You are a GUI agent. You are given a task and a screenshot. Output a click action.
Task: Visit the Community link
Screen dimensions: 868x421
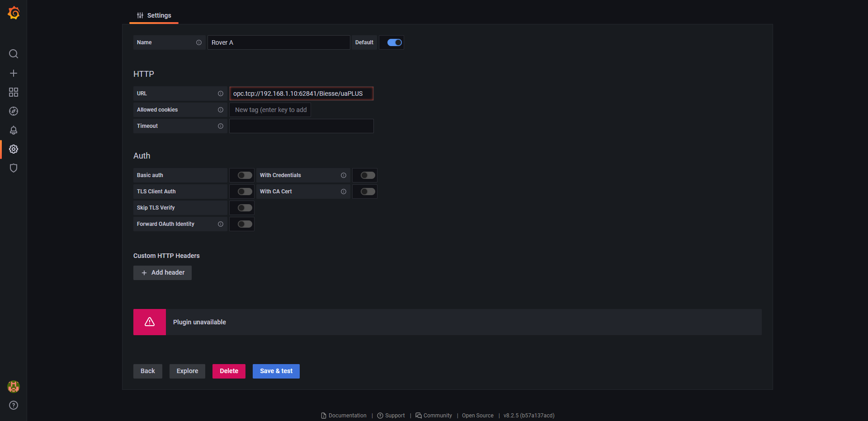coord(437,416)
